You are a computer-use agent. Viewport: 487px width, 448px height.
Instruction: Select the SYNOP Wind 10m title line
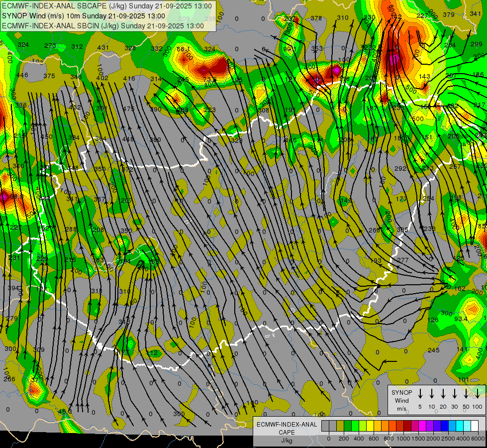coord(84,16)
